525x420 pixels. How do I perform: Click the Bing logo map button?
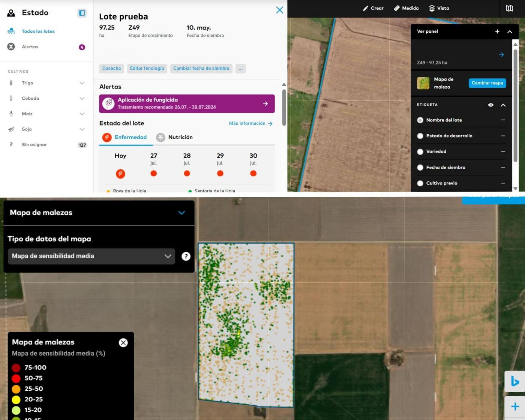515,381
